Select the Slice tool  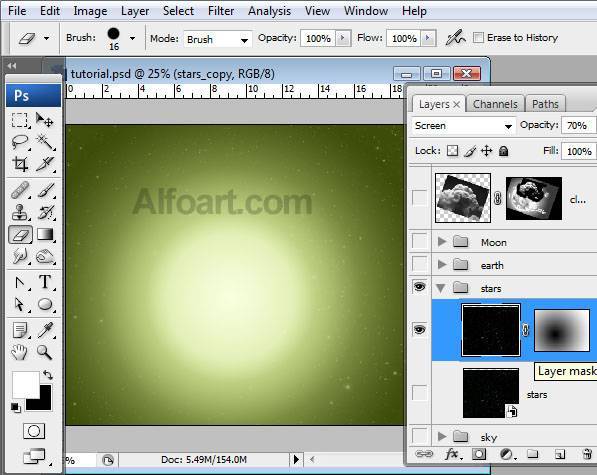(x=45, y=164)
